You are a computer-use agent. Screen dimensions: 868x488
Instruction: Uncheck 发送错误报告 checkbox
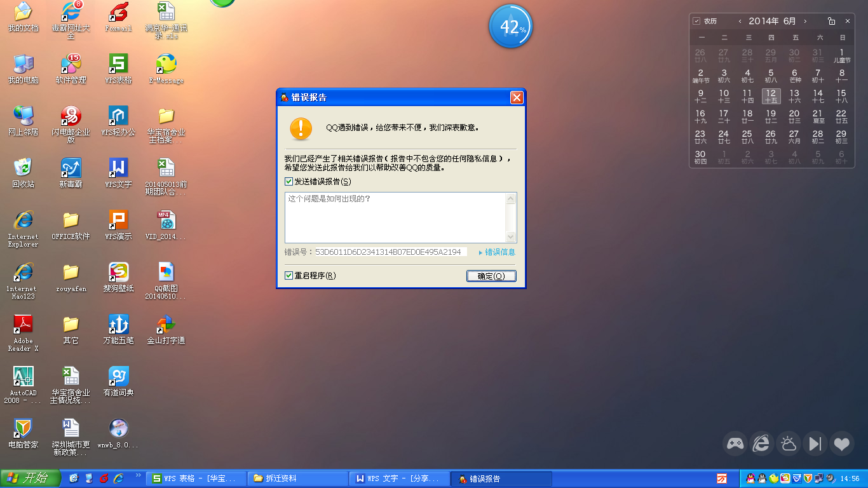pos(289,182)
